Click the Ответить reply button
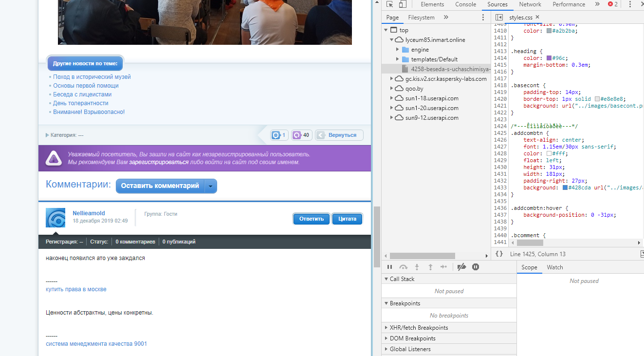 click(x=312, y=219)
